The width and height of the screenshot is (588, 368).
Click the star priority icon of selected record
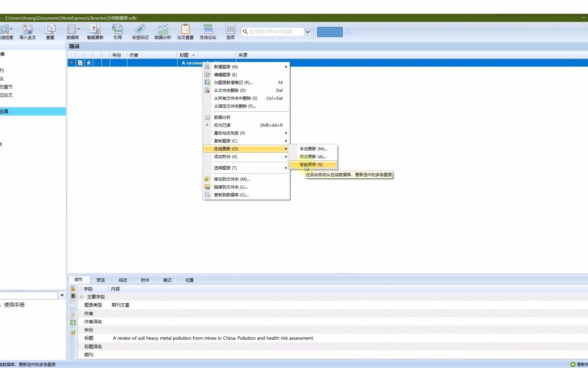89,63
